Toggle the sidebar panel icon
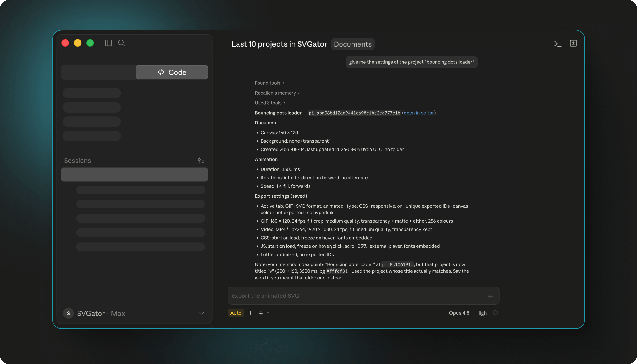This screenshot has height=364, width=637. coord(108,43)
